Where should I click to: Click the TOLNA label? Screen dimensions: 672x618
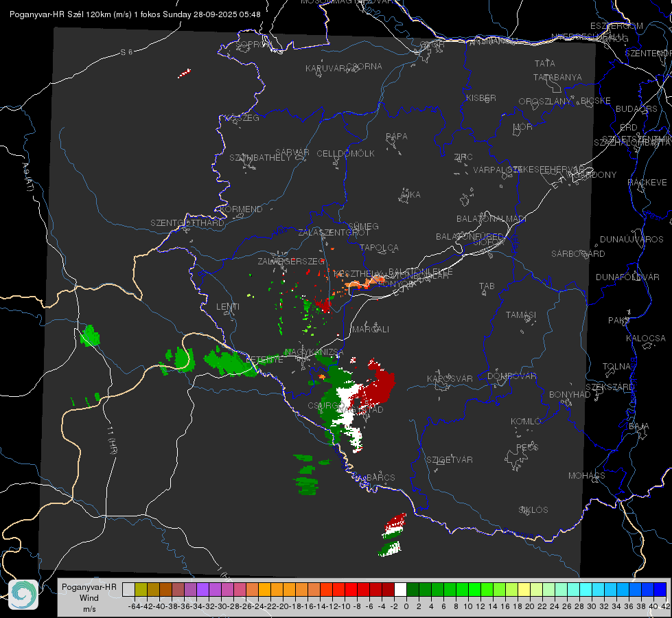point(616,367)
